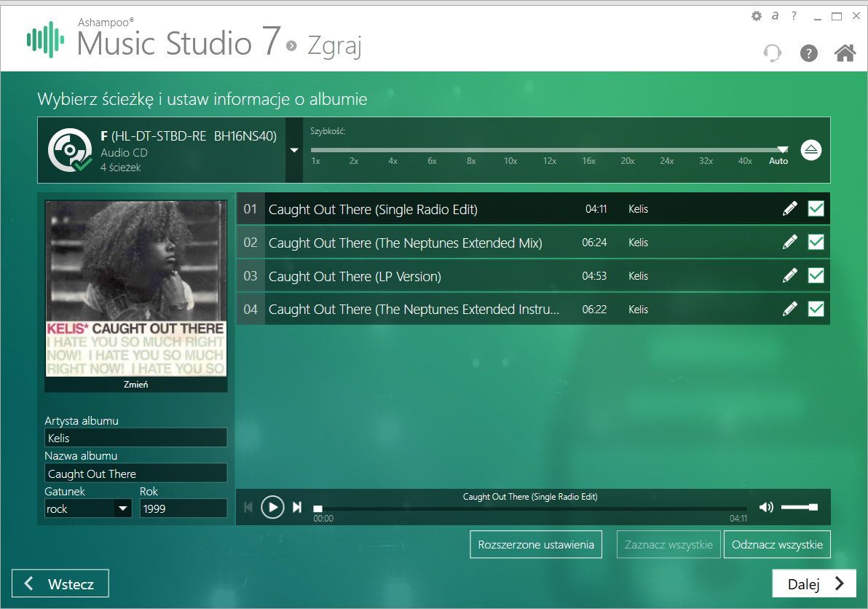Image resolution: width=868 pixels, height=609 pixels.
Task: Click the Nazwa albumu input field
Action: (135, 474)
